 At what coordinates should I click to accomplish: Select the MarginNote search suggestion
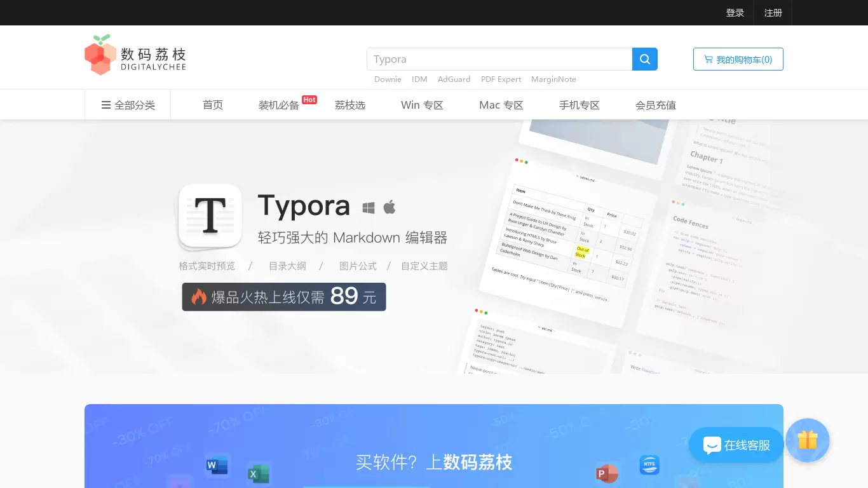(x=553, y=79)
